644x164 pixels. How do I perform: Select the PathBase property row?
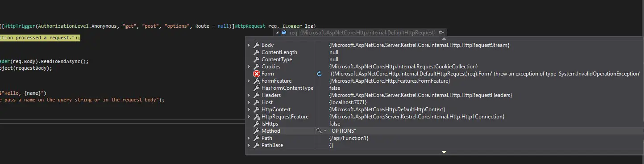[x=445, y=145]
